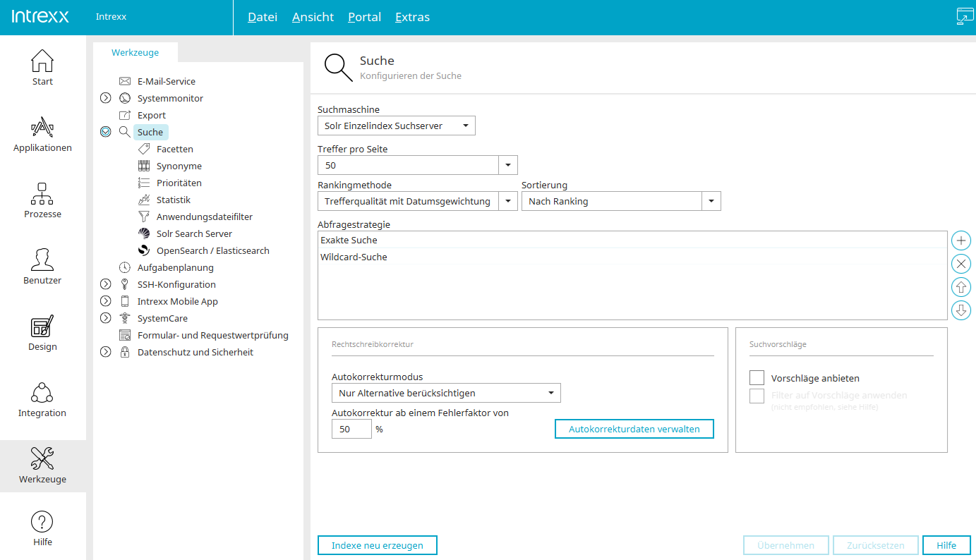
Task: Open the Integration module
Action: pyautogui.click(x=42, y=399)
